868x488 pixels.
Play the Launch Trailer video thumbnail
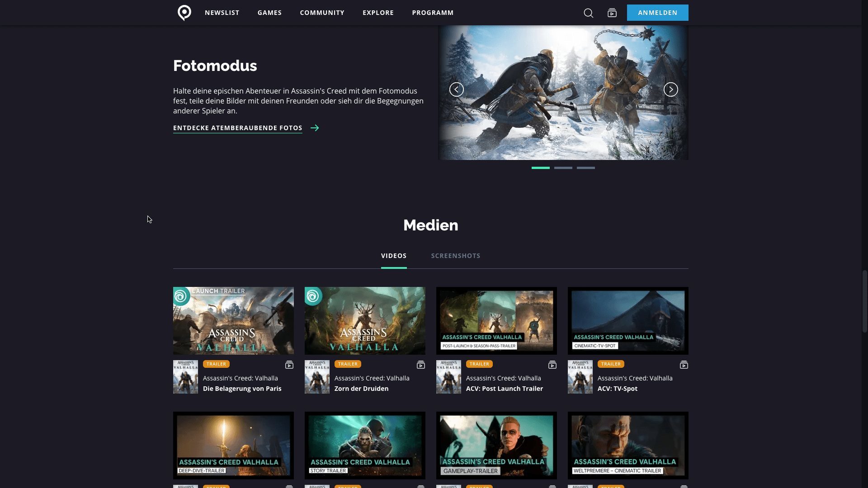pyautogui.click(x=233, y=321)
